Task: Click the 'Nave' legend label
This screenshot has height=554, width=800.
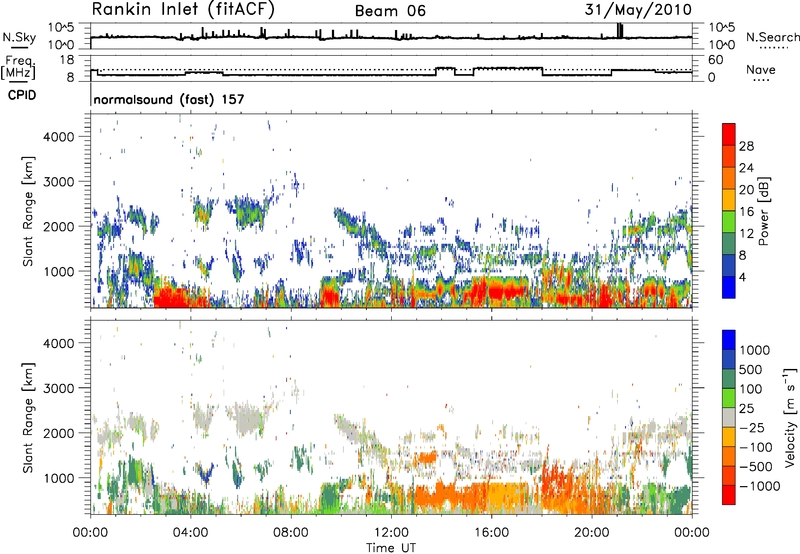Action: point(761,70)
